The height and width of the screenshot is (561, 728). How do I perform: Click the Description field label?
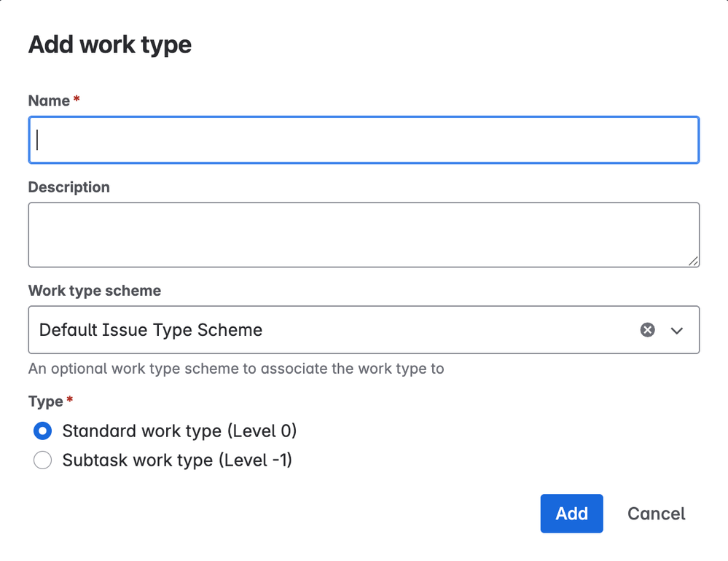point(69,187)
